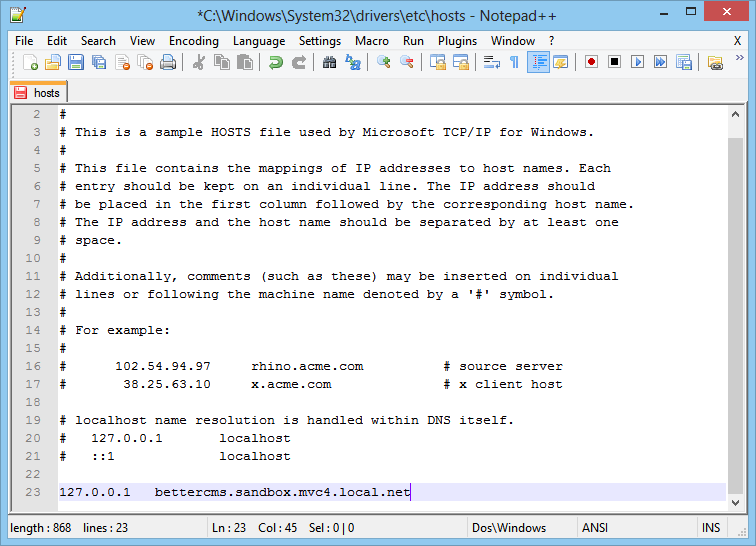Click 'Ln : 23' status bar section
This screenshot has height=546, width=756.
coord(229,528)
